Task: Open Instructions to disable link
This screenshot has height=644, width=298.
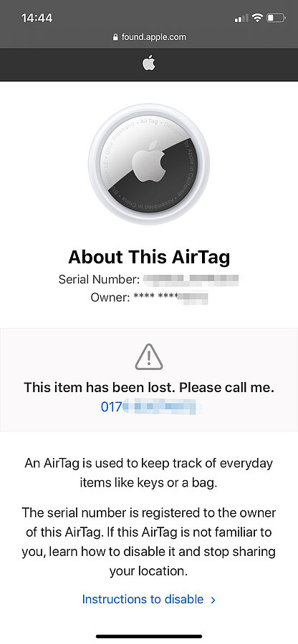Action: [143, 599]
